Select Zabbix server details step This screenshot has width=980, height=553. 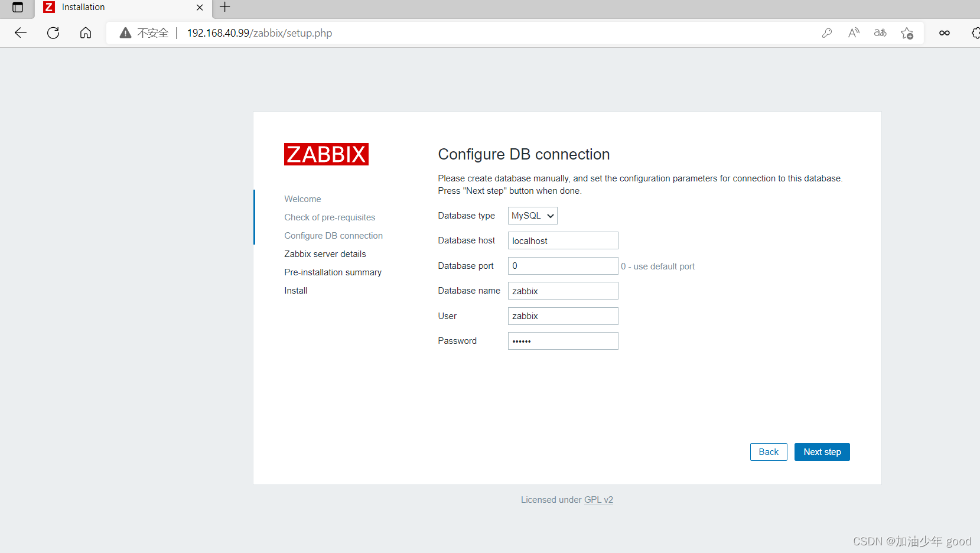coord(325,254)
